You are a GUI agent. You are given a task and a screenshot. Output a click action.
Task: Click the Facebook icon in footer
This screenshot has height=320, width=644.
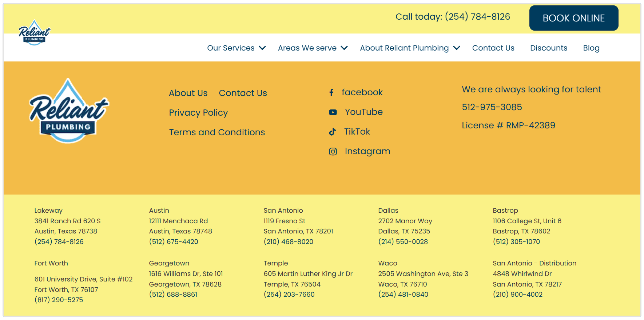tap(331, 93)
